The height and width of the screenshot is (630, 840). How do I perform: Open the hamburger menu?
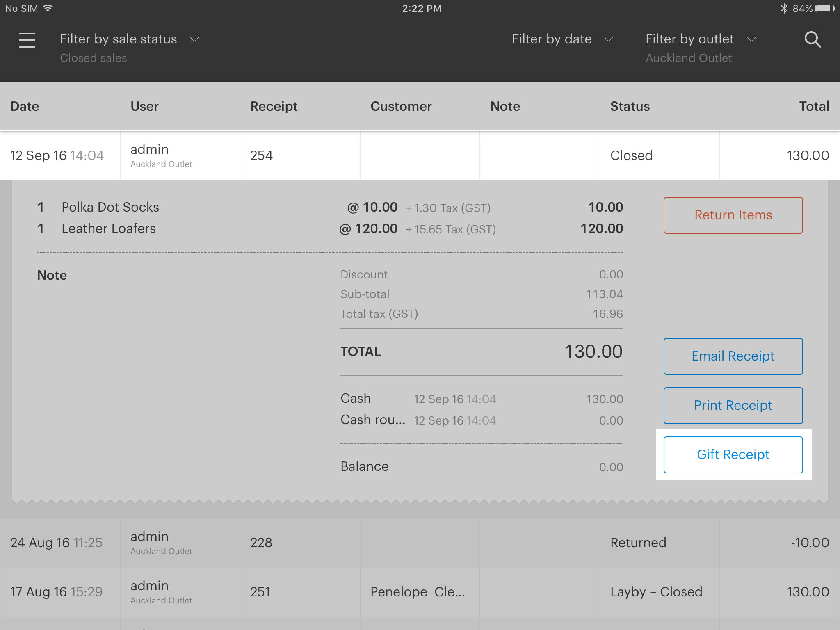[27, 40]
